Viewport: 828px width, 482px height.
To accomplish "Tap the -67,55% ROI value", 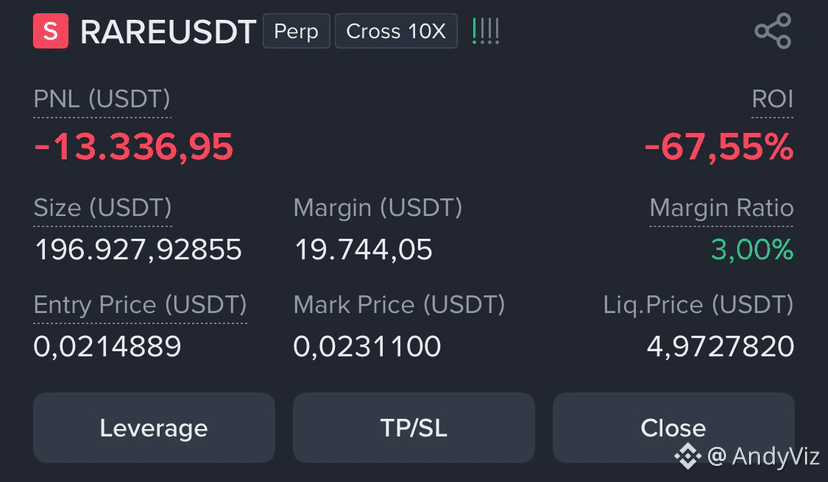I will [719, 146].
